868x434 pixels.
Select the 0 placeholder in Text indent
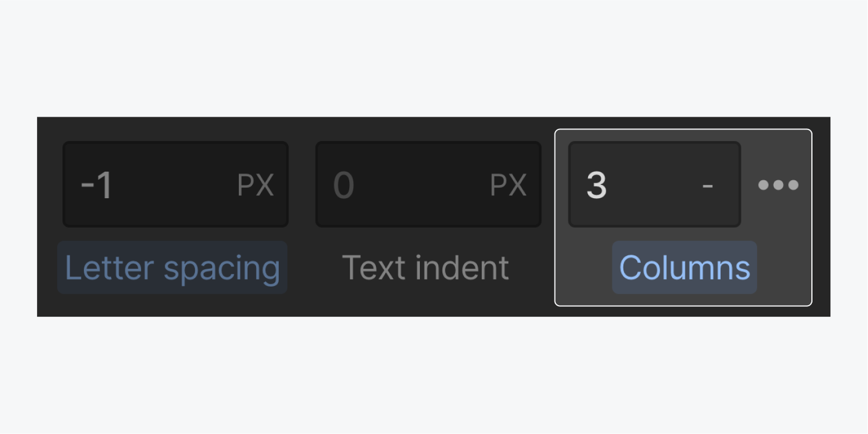pyautogui.click(x=343, y=186)
